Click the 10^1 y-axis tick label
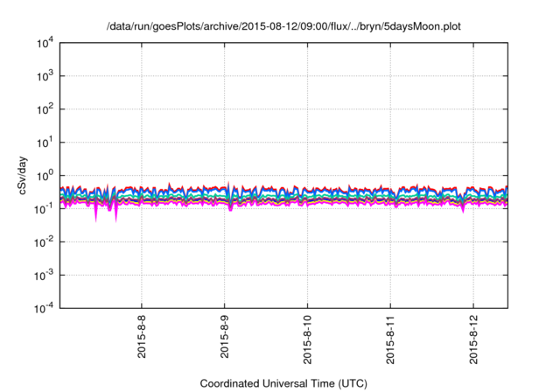Screen dimensions: 560x392 pyautogui.click(x=45, y=143)
